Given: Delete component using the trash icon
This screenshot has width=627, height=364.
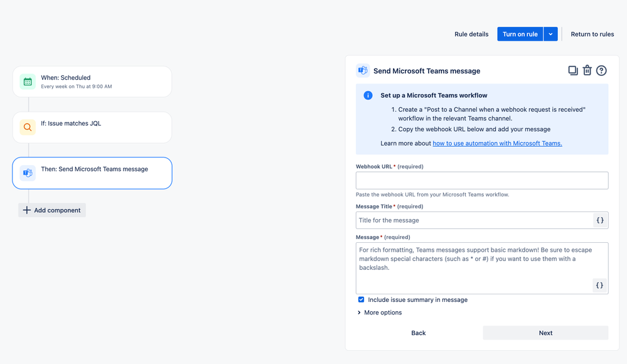Looking at the screenshot, I should pos(587,70).
